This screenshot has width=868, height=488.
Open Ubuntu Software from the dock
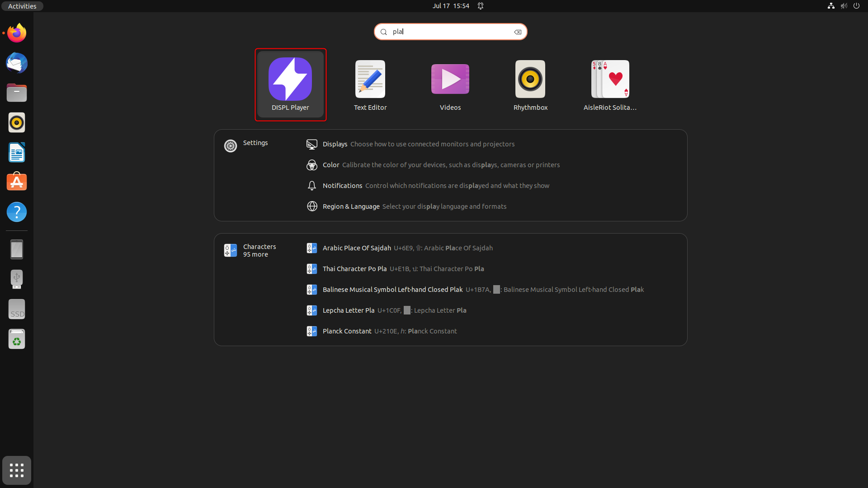pyautogui.click(x=17, y=182)
